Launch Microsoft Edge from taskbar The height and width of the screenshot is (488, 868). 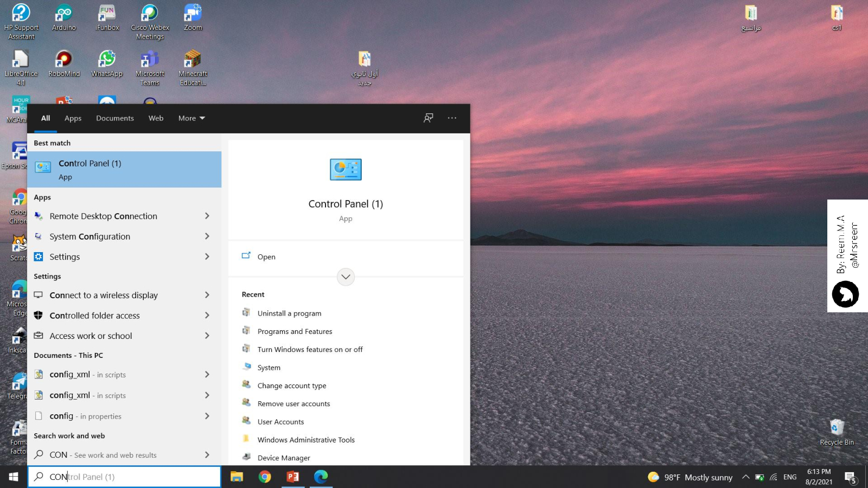[321, 477]
